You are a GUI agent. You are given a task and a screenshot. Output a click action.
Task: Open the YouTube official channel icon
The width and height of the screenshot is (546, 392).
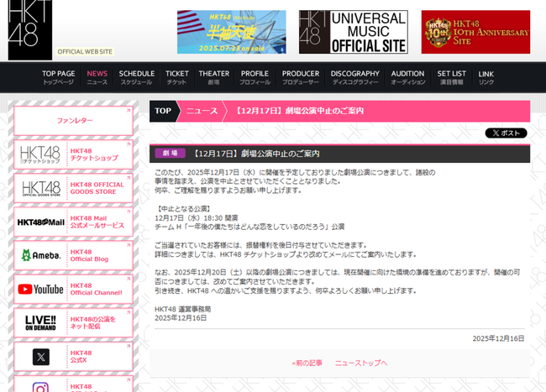pyautogui.click(x=41, y=290)
